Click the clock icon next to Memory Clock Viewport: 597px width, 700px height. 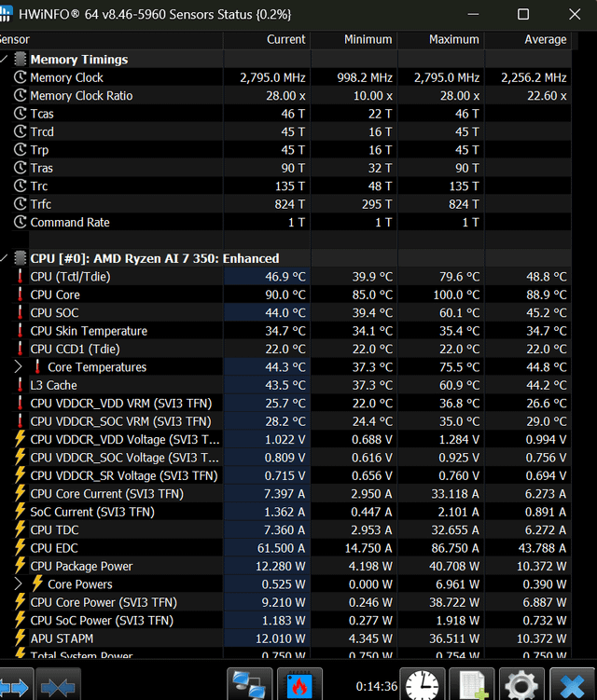pos(21,77)
